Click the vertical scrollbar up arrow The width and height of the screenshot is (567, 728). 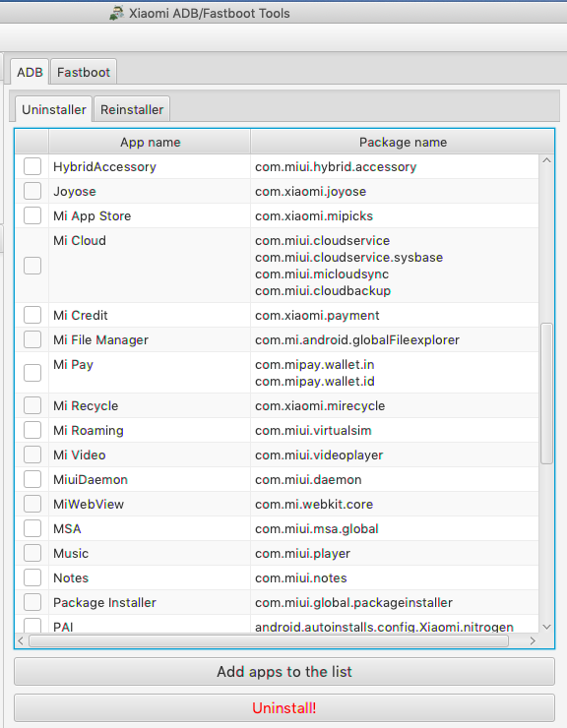[x=546, y=160]
